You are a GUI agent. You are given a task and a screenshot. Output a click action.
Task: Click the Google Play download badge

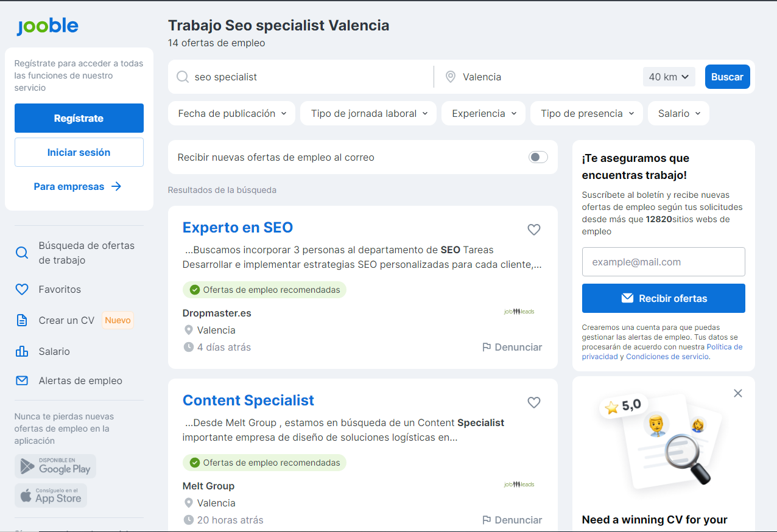point(55,466)
